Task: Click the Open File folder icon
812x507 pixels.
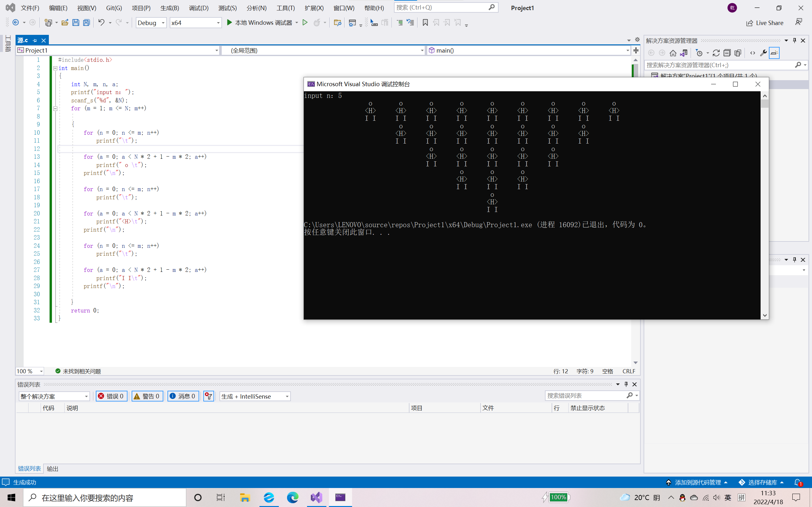Action: tap(65, 22)
